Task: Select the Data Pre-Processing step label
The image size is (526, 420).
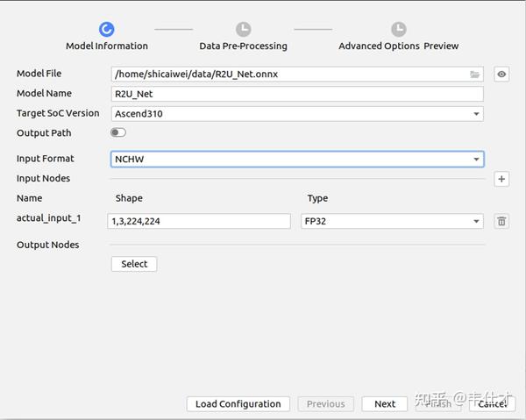Action: point(243,46)
